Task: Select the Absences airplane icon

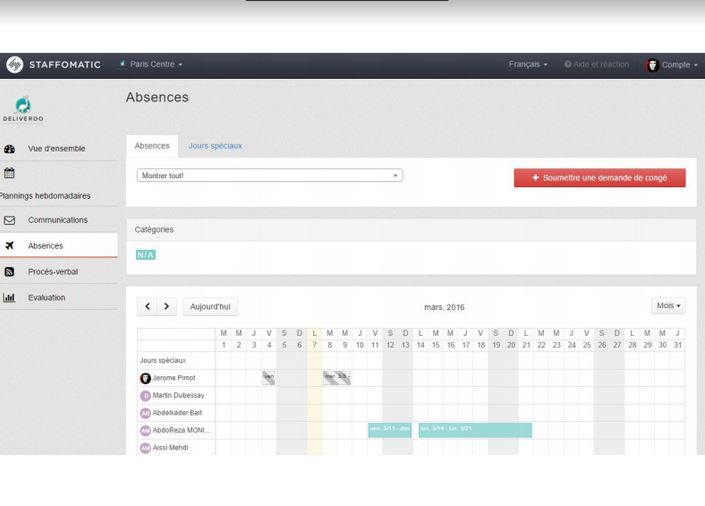Action: point(10,246)
